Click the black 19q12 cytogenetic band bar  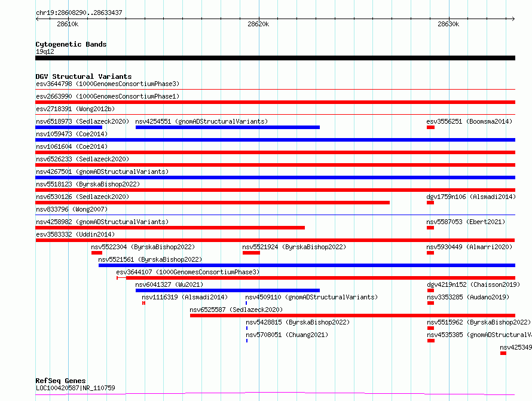coord(275,58)
